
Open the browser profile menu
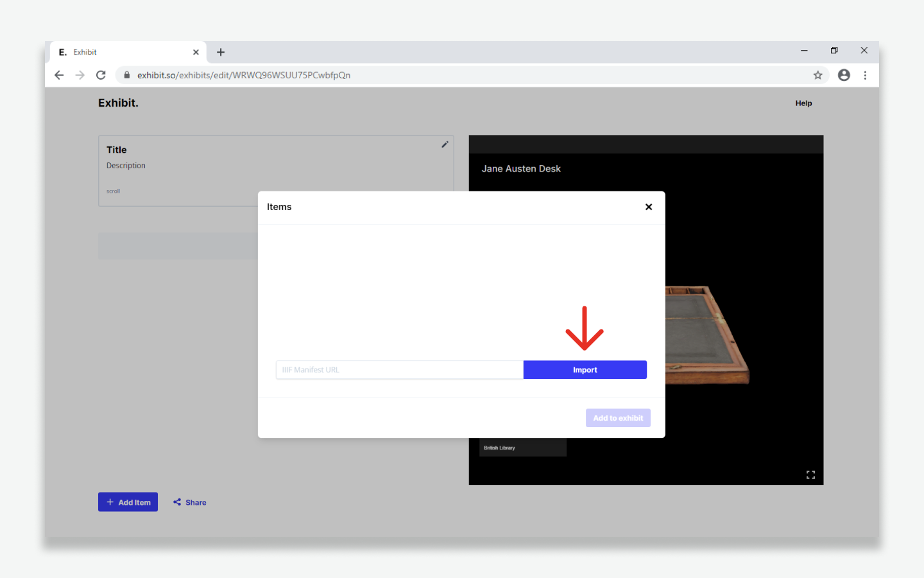844,75
